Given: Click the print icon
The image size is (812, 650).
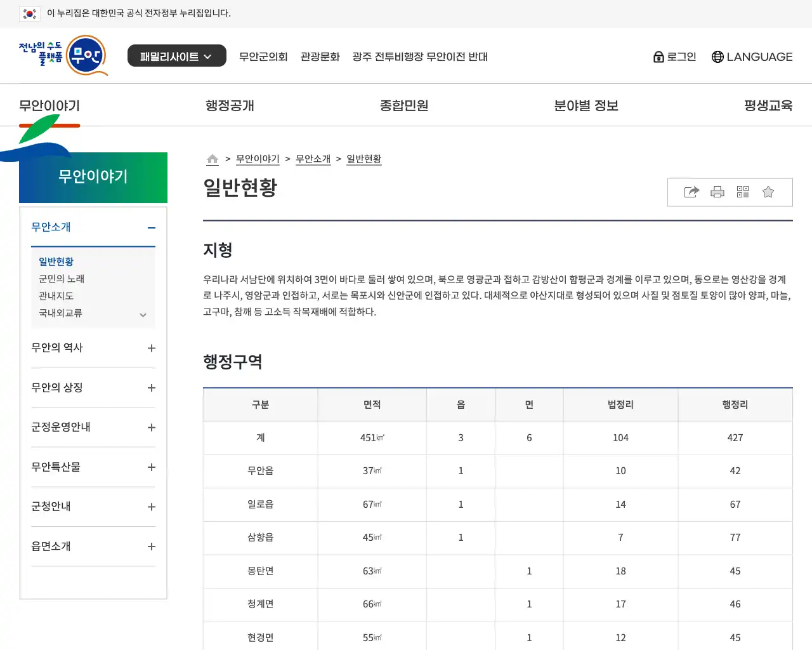Looking at the screenshot, I should pyautogui.click(x=717, y=192).
